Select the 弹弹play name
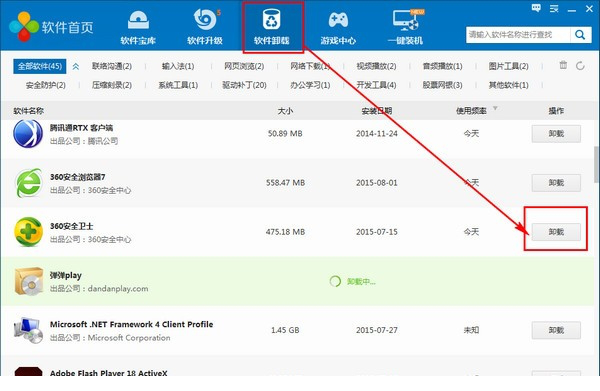 tap(65, 275)
